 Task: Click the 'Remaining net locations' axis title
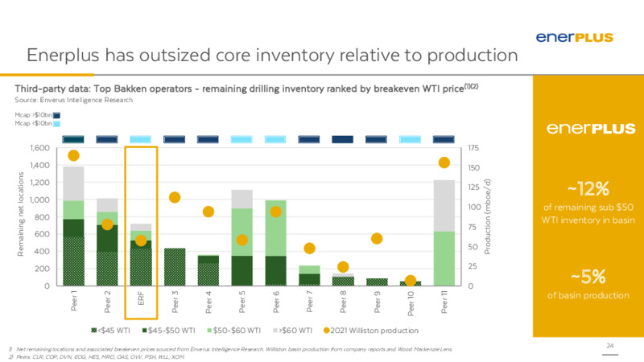tap(21, 214)
